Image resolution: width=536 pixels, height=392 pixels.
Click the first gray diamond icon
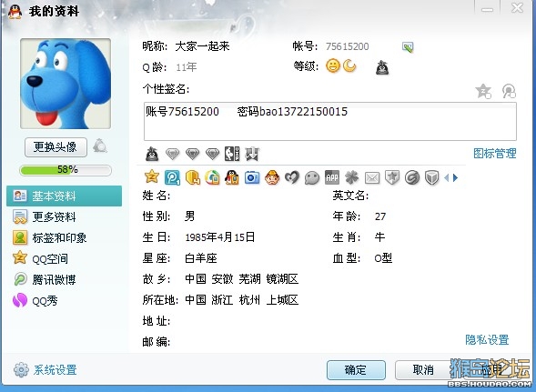(172, 154)
